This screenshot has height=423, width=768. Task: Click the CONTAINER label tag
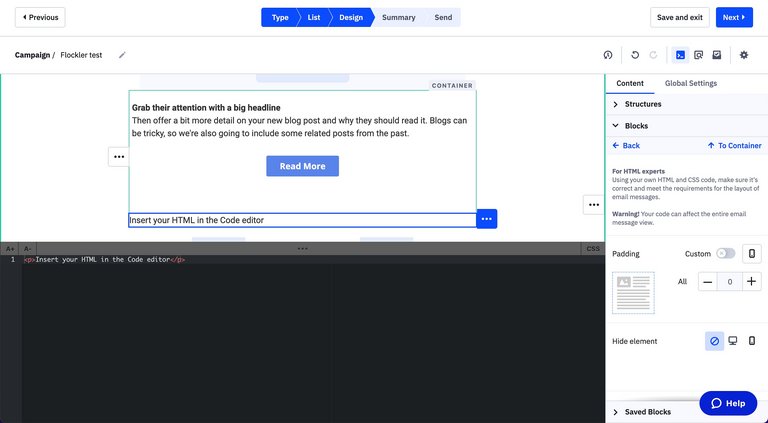pos(452,85)
